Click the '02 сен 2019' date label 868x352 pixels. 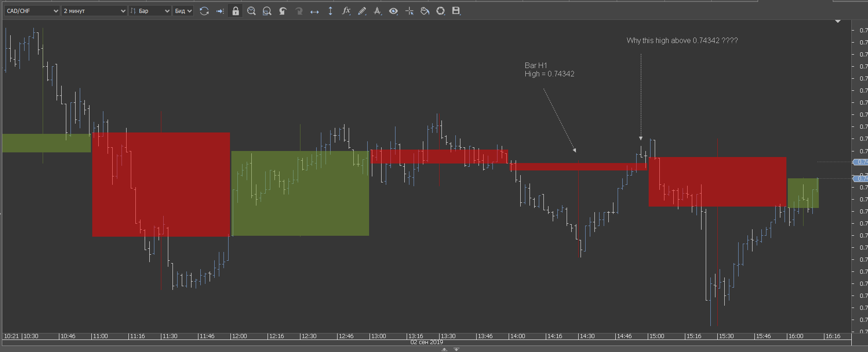(x=427, y=342)
